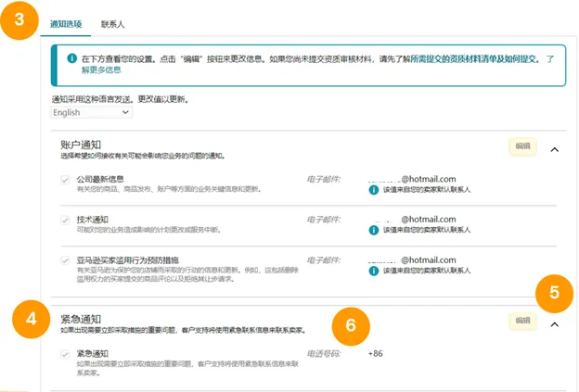Collapse the 账户通知 section chevron
Viewport: 579px width, 392px height.
click(554, 148)
